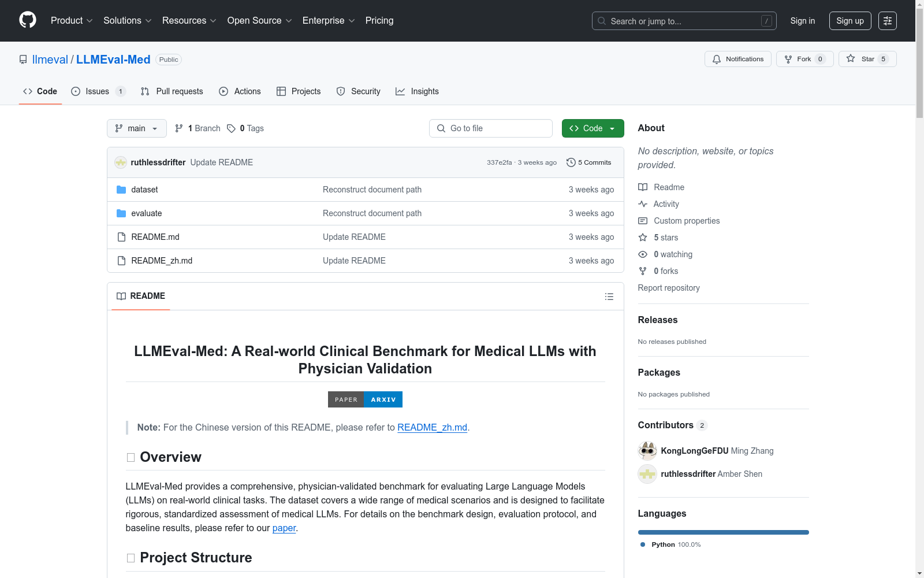The image size is (924, 578).
Task: Click the Sign in link
Action: tap(803, 21)
